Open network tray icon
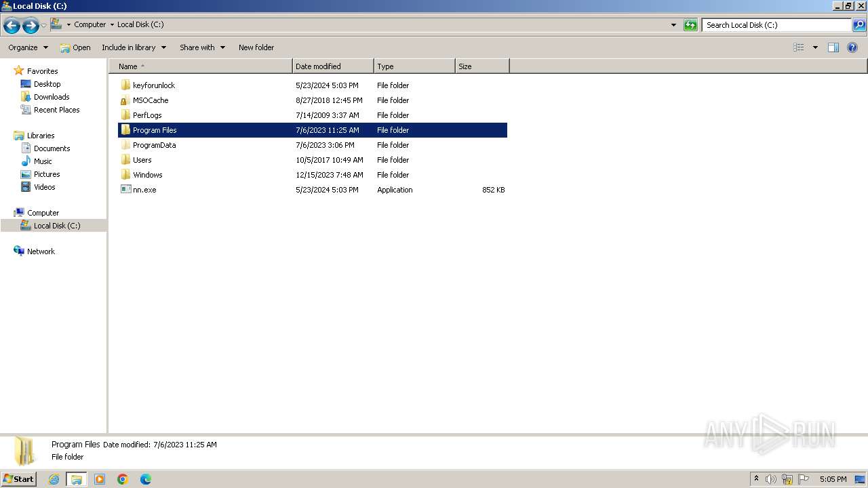Screen dimensions: 868x488 (787, 479)
